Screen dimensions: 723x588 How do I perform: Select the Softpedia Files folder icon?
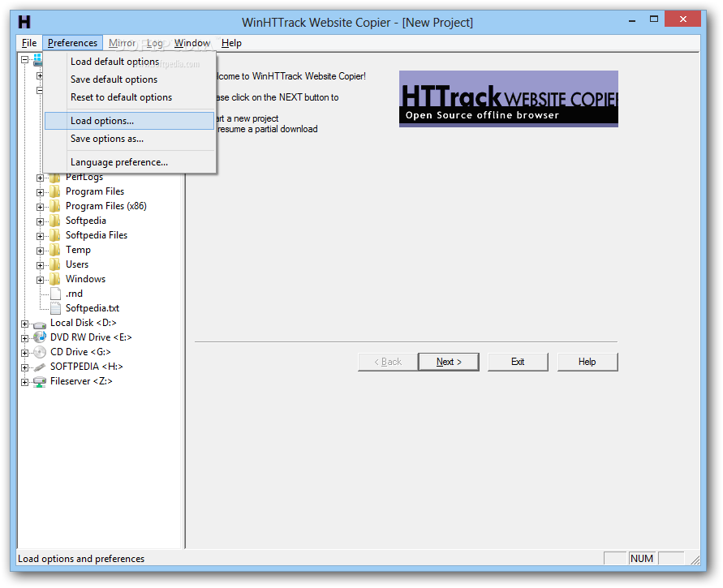click(55, 235)
